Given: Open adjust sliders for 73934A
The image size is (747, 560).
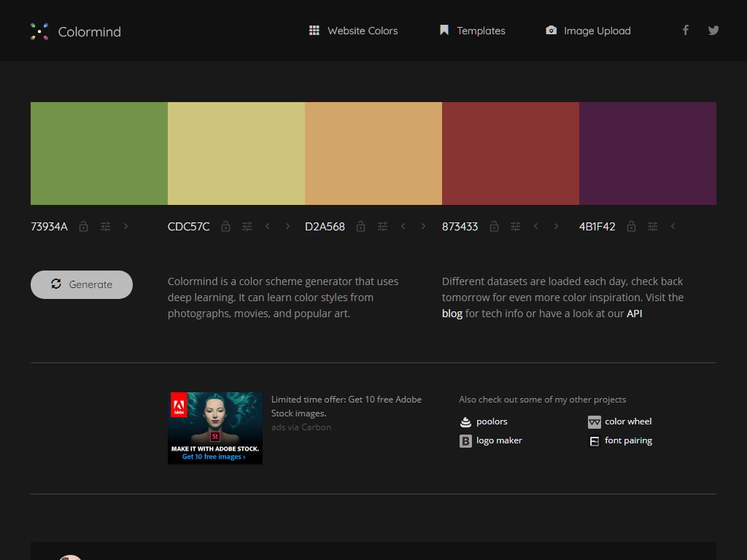Looking at the screenshot, I should [105, 227].
